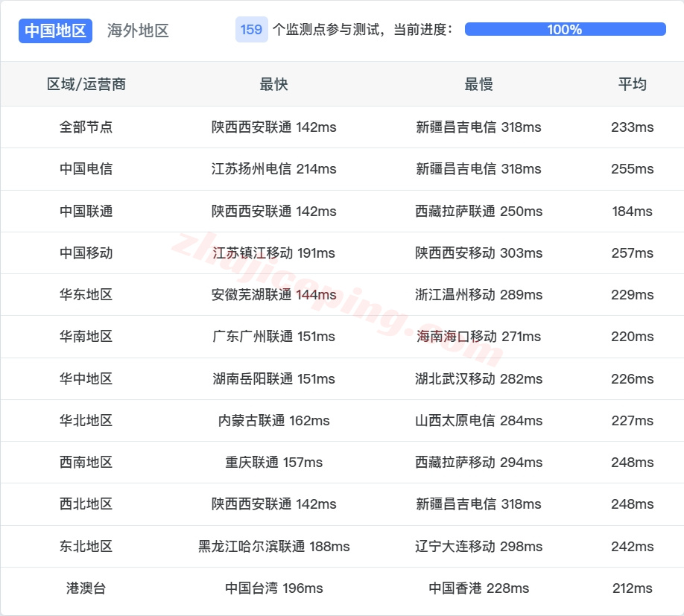Click the 159 monitoring points badge
Image resolution: width=684 pixels, height=616 pixels.
[x=249, y=30]
